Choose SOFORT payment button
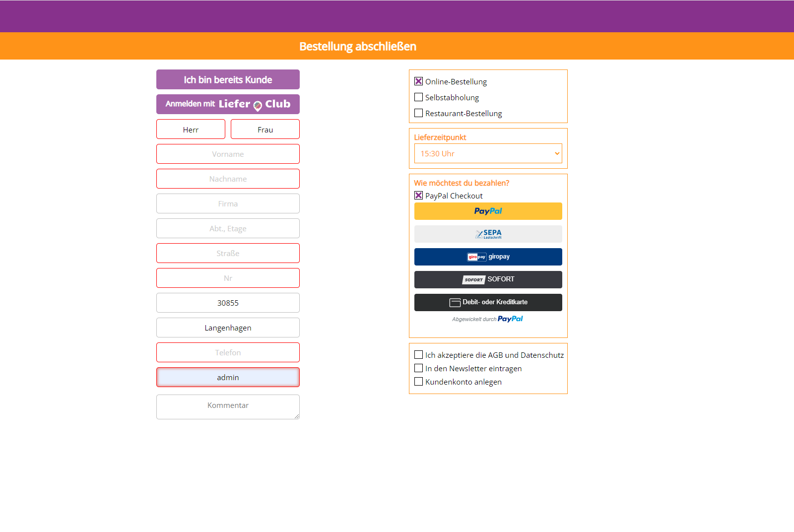Screen dimensions: 794x532 click(x=488, y=279)
